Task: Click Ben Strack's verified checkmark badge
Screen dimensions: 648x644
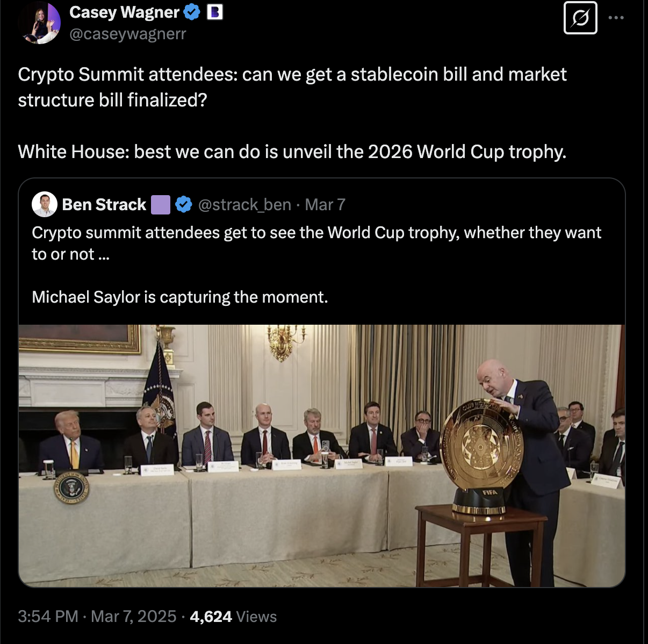Action: pyautogui.click(x=184, y=205)
